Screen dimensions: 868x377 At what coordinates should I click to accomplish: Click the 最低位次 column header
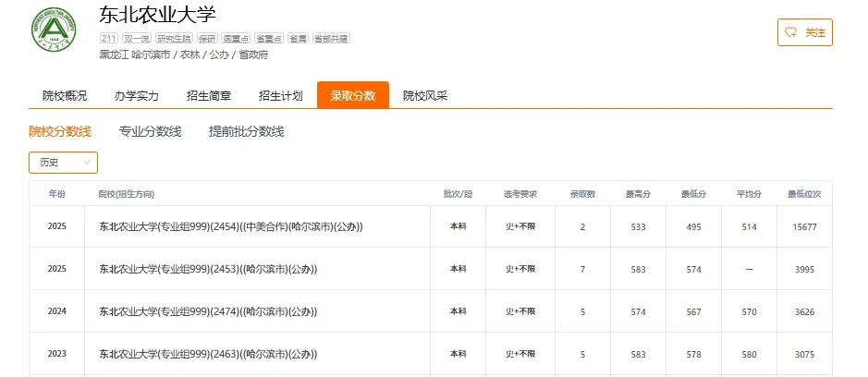(x=804, y=194)
